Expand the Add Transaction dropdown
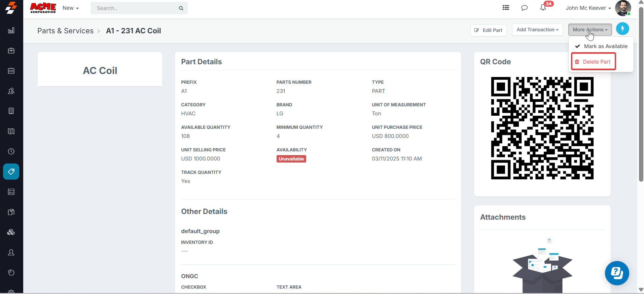644x294 pixels. tap(537, 30)
